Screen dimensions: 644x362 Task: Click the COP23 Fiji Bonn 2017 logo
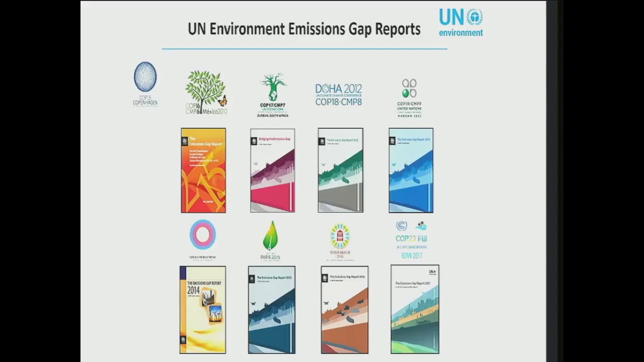(412, 240)
